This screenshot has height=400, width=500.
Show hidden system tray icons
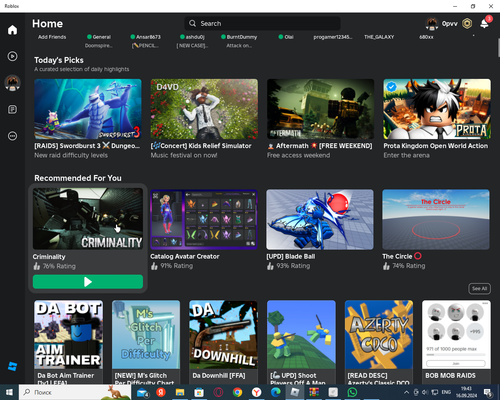pos(406,392)
